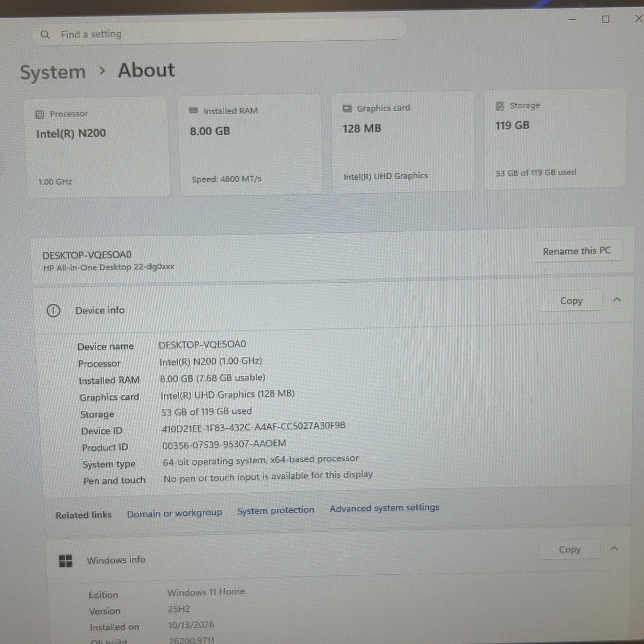The image size is (644, 644).
Task: Select the 25H2 version value
Action: 179,609
